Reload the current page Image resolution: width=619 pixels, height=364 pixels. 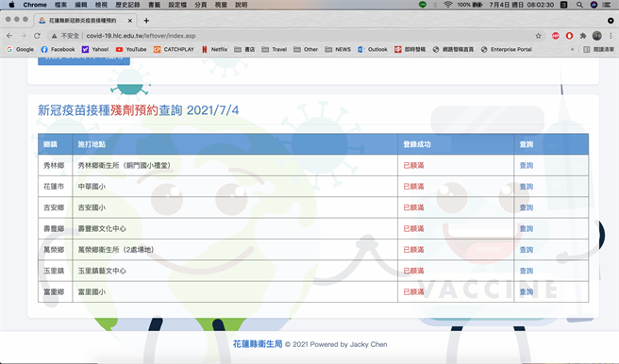pyautogui.click(x=37, y=36)
